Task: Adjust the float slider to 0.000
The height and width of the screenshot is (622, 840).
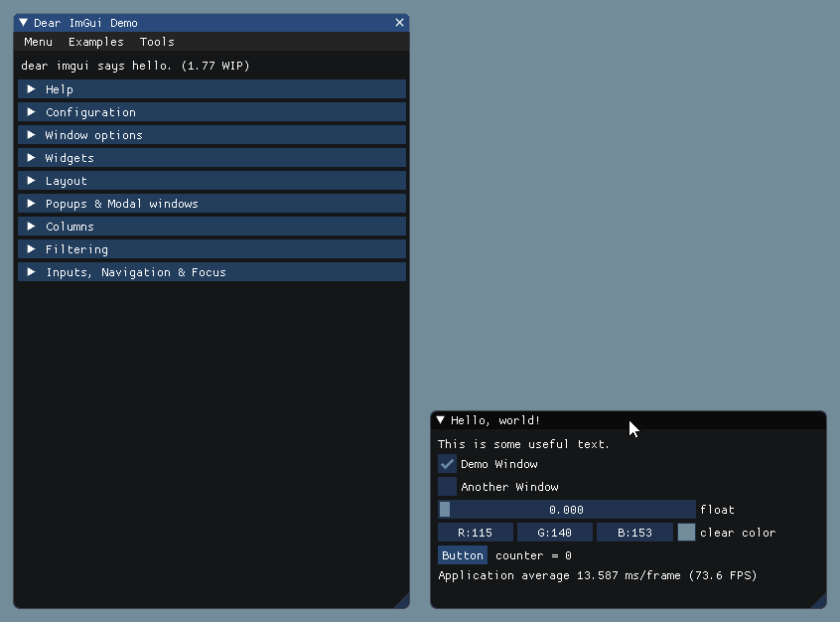Action: point(567,509)
